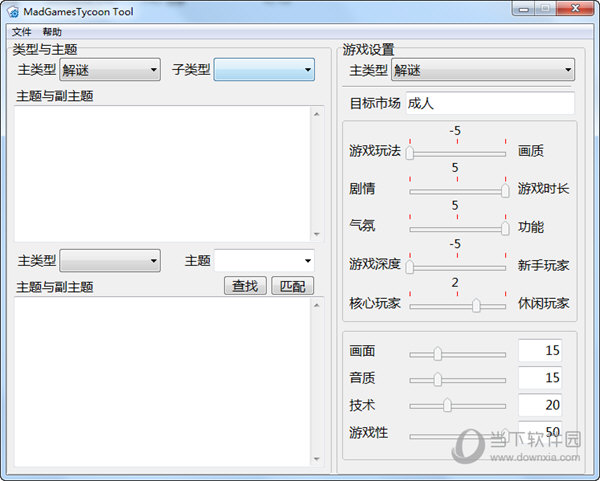Close the MadGamesTycoon Tool window
This screenshot has height=481, width=600.
[x=575, y=9]
